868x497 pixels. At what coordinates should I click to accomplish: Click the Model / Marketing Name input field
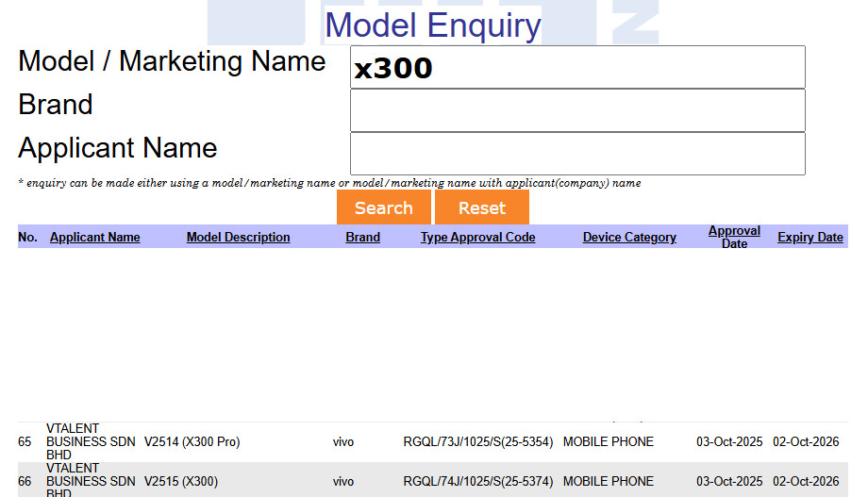[577, 68]
